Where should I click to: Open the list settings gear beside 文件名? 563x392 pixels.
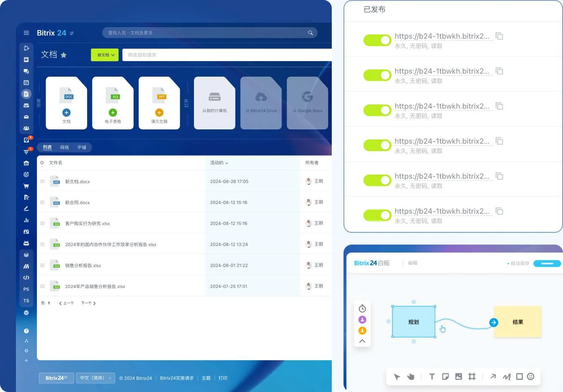coord(42,162)
